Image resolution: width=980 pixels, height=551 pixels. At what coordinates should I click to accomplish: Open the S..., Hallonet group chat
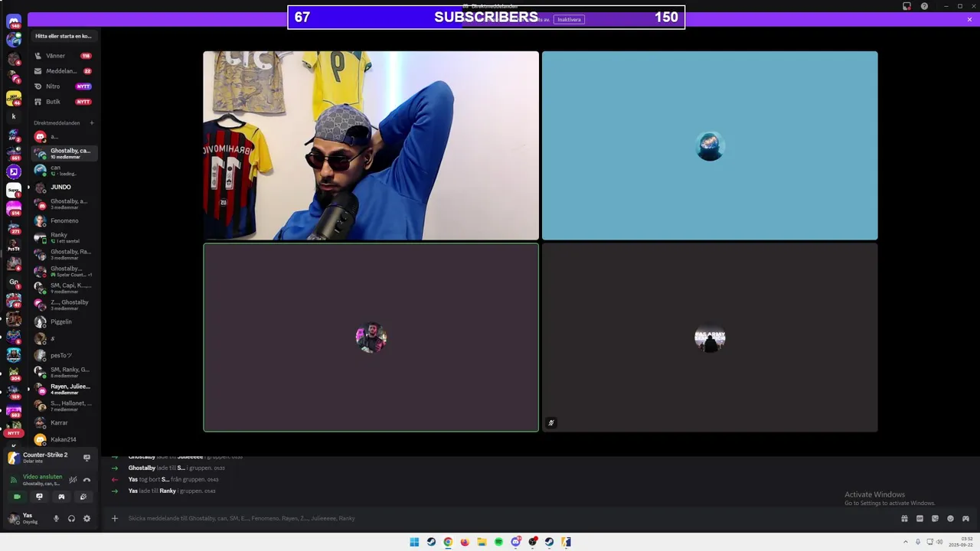tap(64, 406)
